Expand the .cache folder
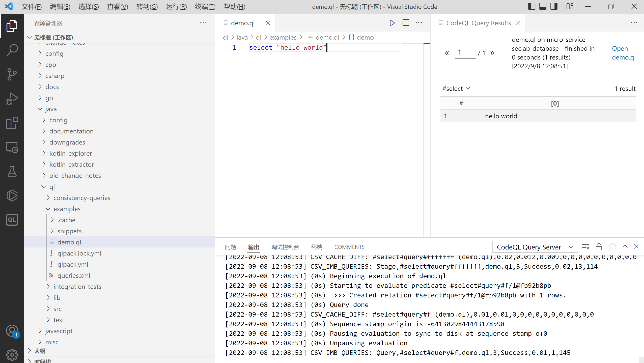 click(x=52, y=220)
